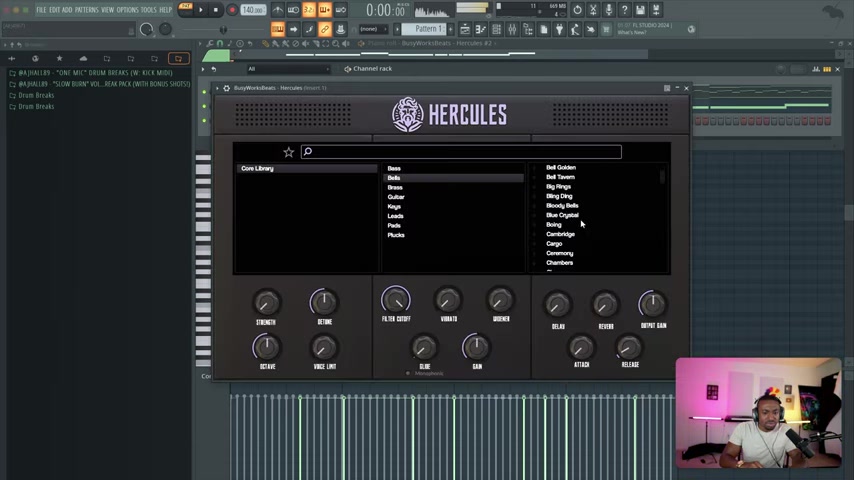Choose the Cambridge preset
Screen dimensions: 854x480
[560, 234]
